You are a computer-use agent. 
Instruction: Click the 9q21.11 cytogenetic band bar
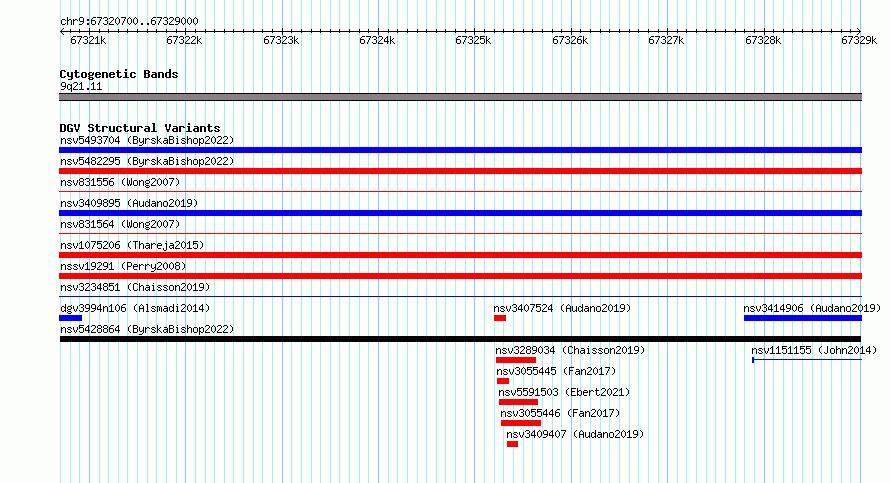click(460, 97)
